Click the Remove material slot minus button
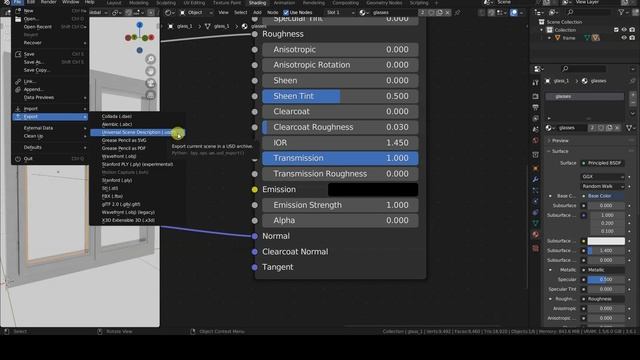This screenshot has height=360, width=640. click(633, 103)
